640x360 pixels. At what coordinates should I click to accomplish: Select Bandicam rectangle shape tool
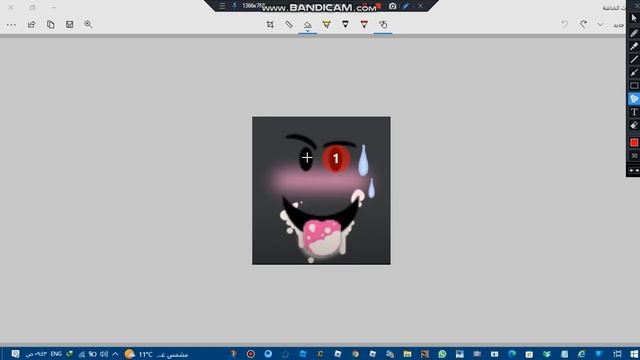click(634, 86)
